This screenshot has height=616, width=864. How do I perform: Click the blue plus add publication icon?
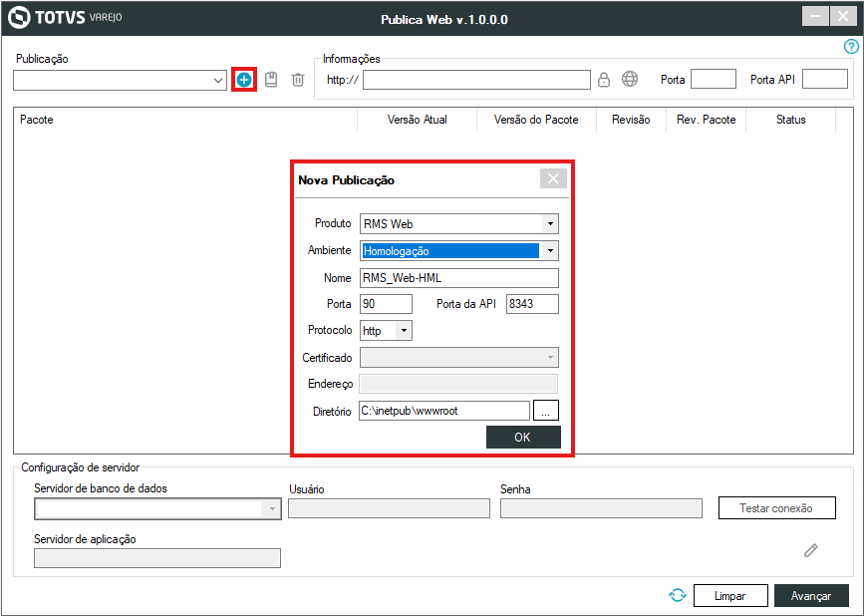pyautogui.click(x=244, y=80)
